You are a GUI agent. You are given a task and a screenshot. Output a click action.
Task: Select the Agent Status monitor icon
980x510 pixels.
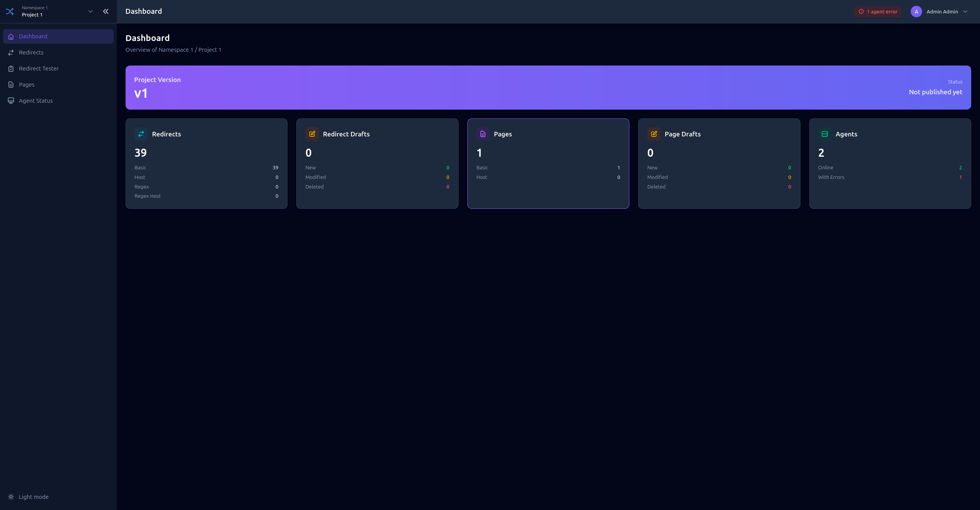click(11, 100)
